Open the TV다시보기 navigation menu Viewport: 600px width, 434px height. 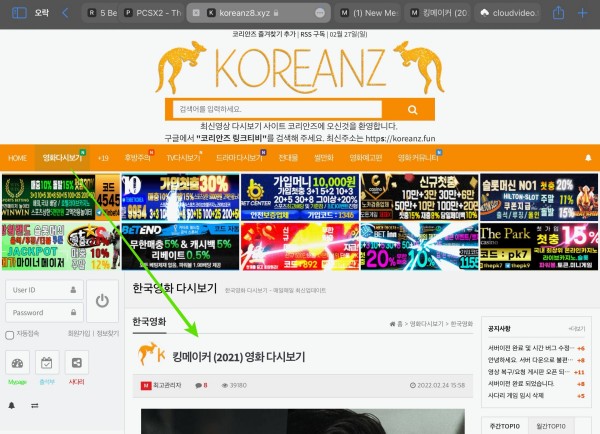(x=185, y=158)
